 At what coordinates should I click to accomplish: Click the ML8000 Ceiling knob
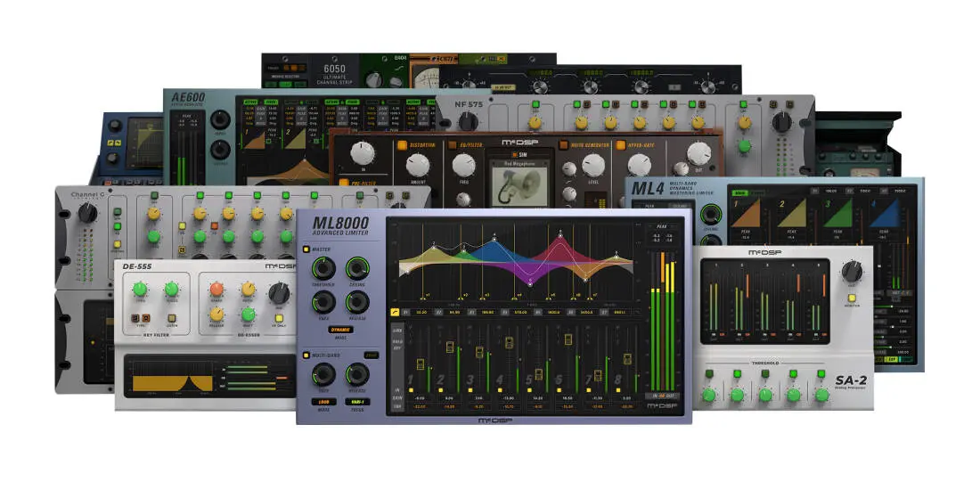tap(357, 267)
